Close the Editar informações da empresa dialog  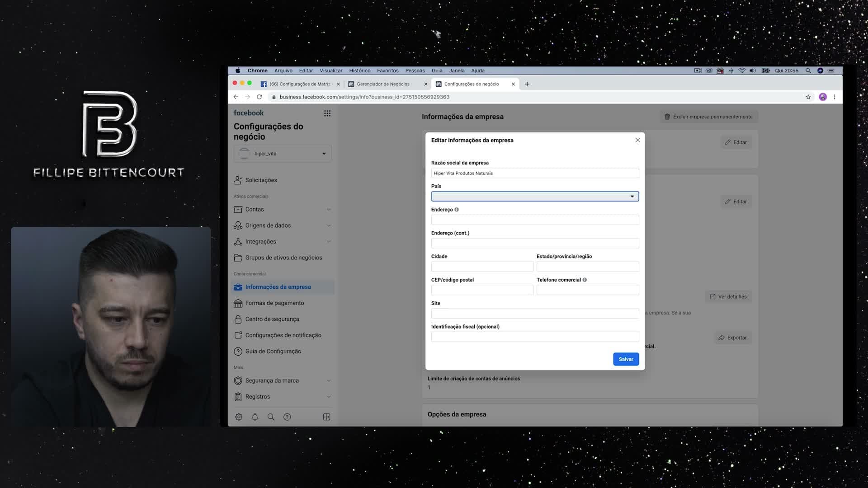pos(637,140)
